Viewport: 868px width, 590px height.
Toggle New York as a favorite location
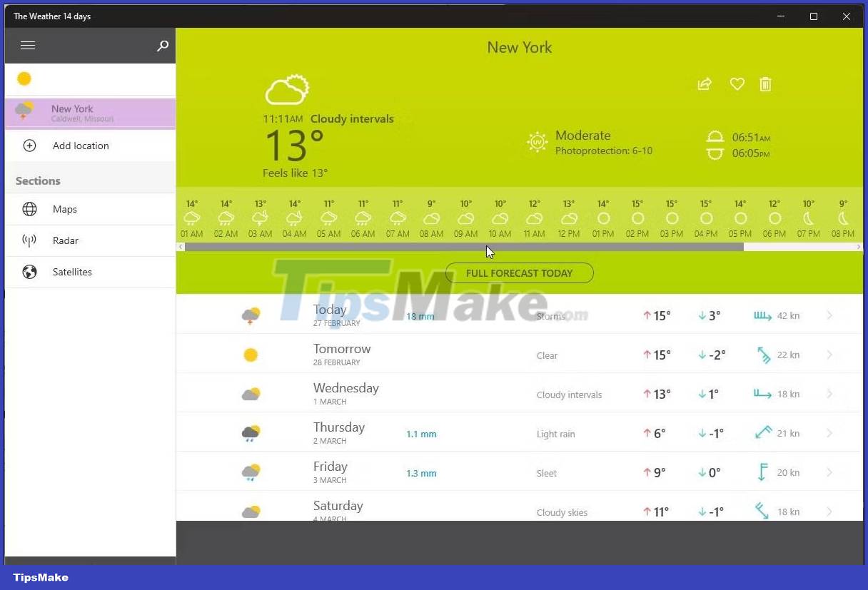coord(737,84)
